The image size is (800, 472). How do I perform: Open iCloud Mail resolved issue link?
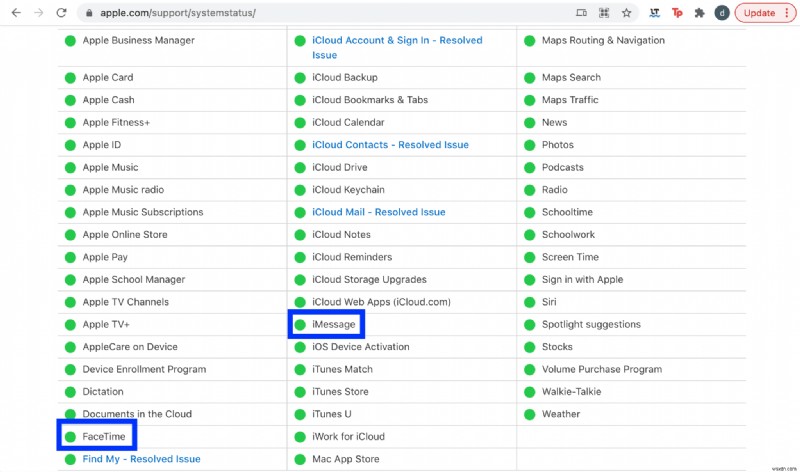click(379, 212)
